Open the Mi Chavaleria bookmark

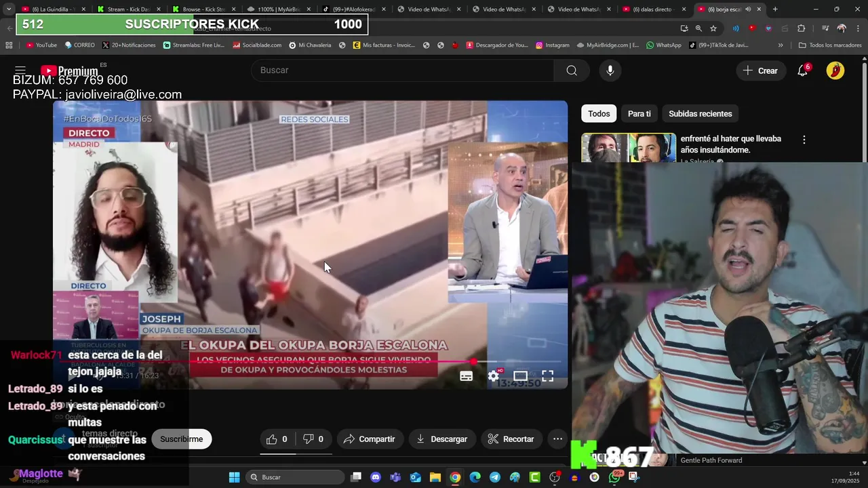tap(310, 45)
